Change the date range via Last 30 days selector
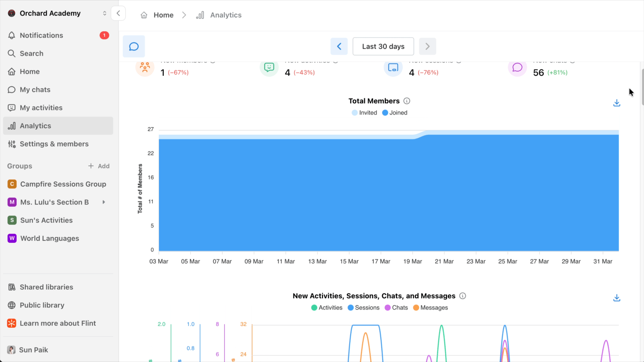644x362 pixels. [383, 46]
